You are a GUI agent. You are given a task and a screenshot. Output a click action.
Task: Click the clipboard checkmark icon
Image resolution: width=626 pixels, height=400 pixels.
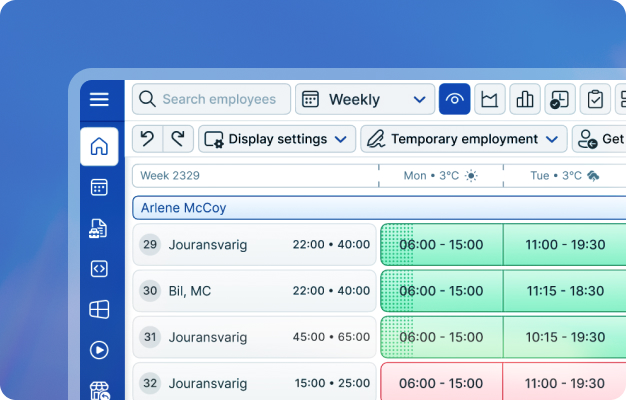pyautogui.click(x=596, y=99)
